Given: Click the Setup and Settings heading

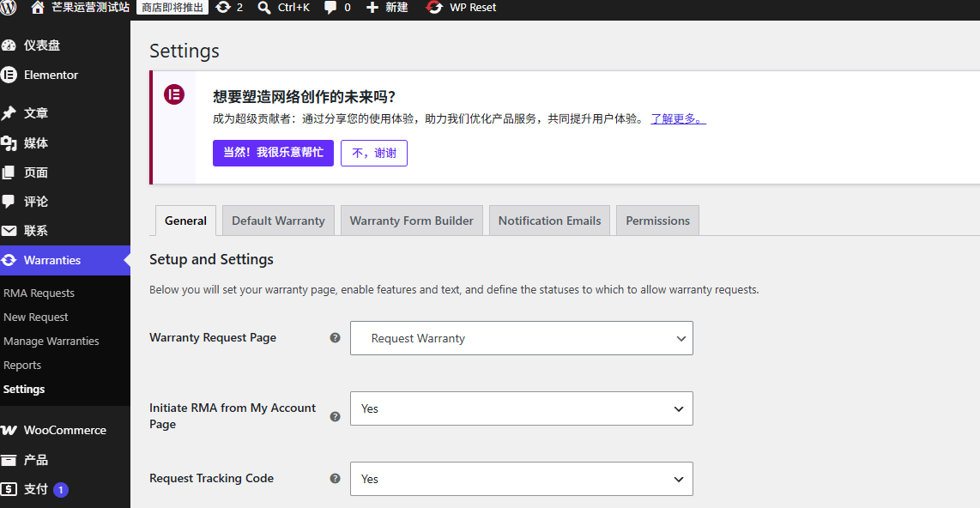Looking at the screenshot, I should pyautogui.click(x=211, y=259).
